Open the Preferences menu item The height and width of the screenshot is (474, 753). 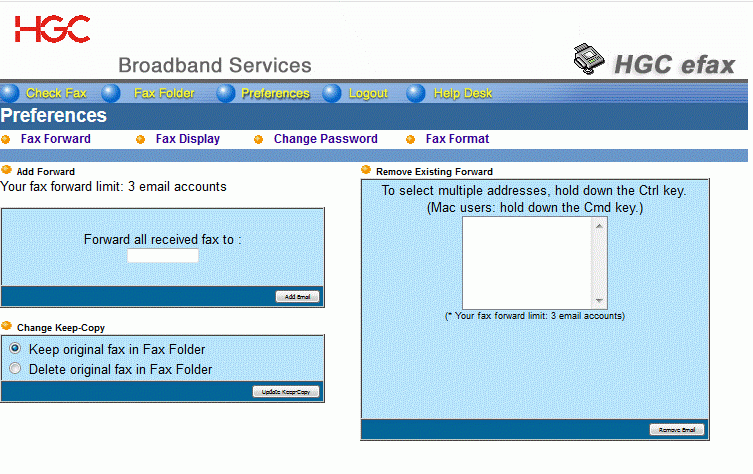pyautogui.click(x=276, y=93)
